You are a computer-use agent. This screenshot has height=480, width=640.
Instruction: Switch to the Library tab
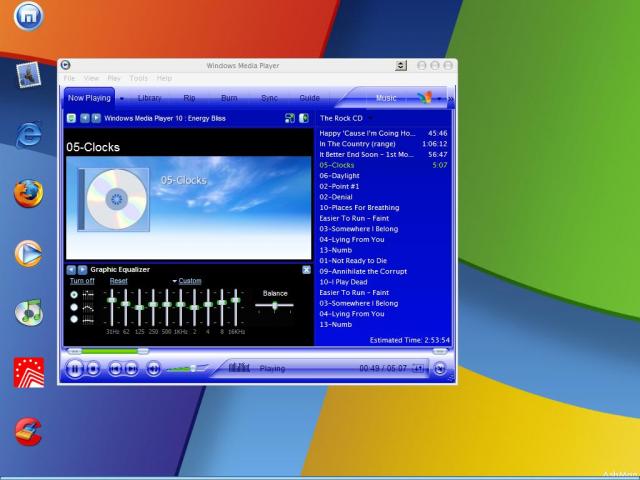150,98
